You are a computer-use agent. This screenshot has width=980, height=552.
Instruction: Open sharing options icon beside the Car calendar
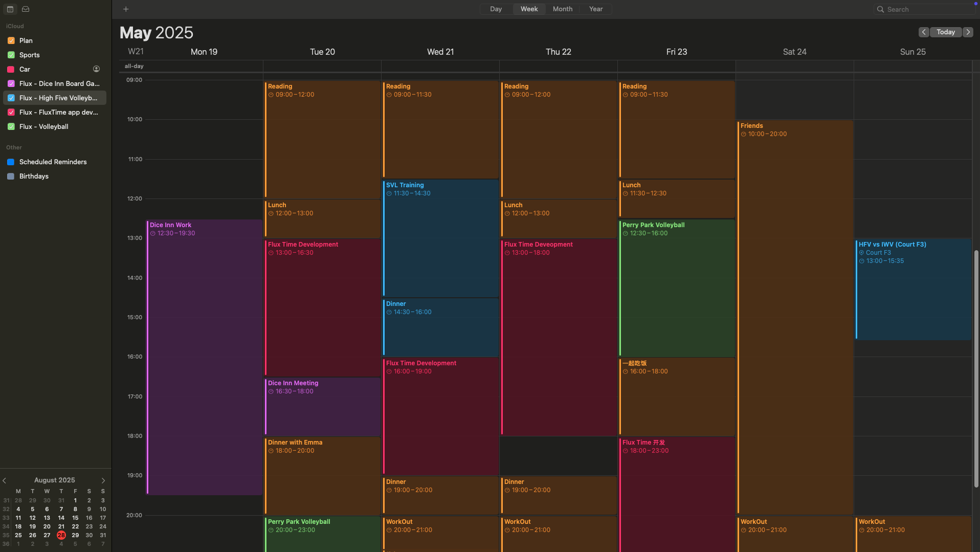tap(96, 69)
